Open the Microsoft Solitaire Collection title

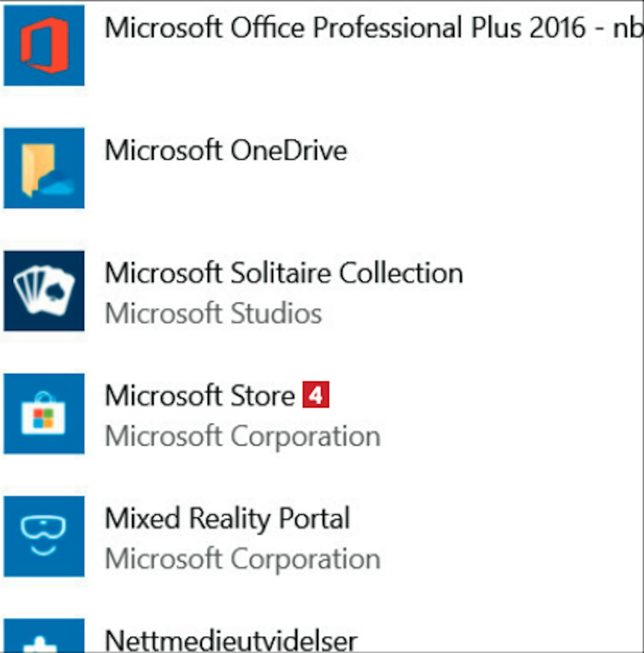coord(284,273)
